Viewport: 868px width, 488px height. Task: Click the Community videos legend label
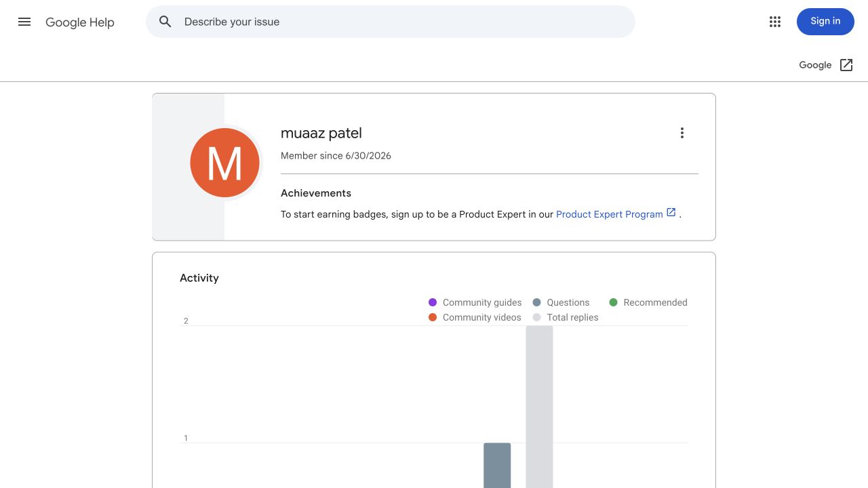pyautogui.click(x=482, y=317)
